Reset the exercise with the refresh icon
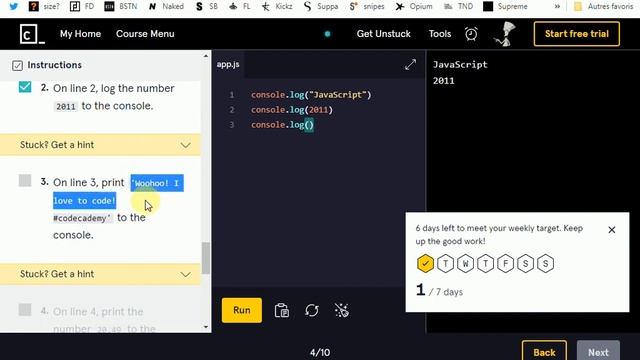 (x=312, y=311)
